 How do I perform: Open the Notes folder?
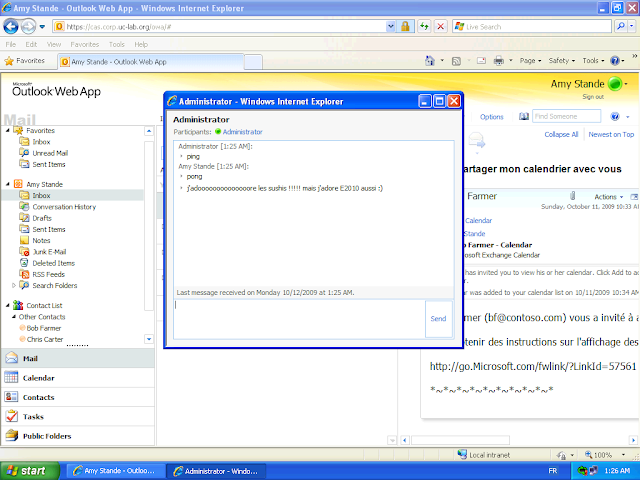[x=41, y=240]
